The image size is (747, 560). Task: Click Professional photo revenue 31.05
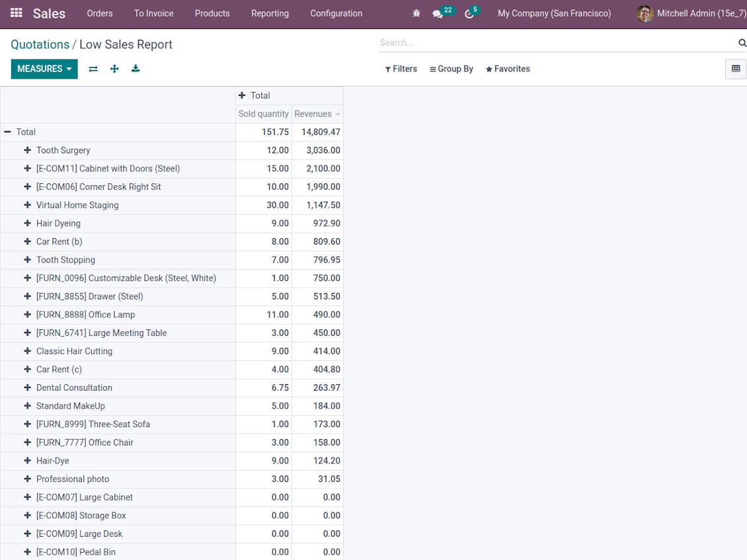317,479
